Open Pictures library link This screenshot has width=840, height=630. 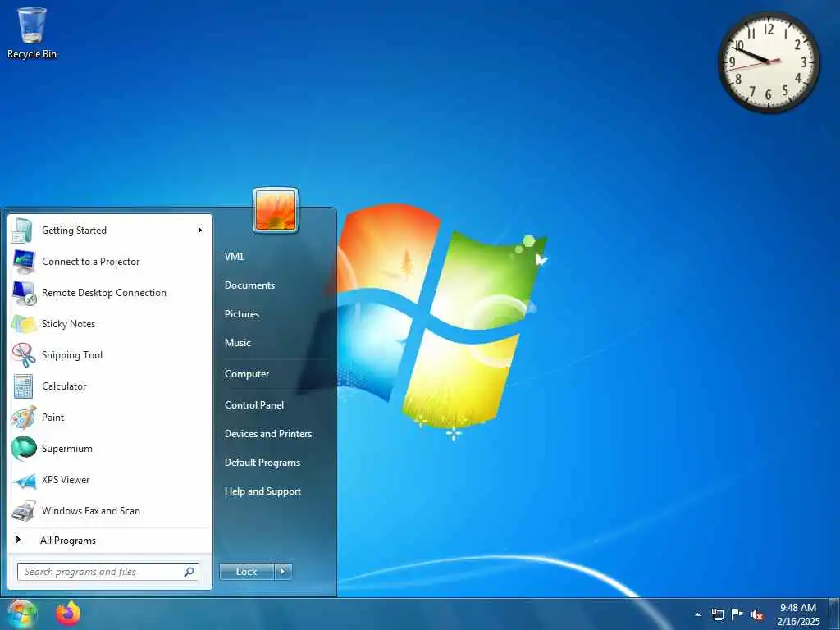click(x=242, y=314)
